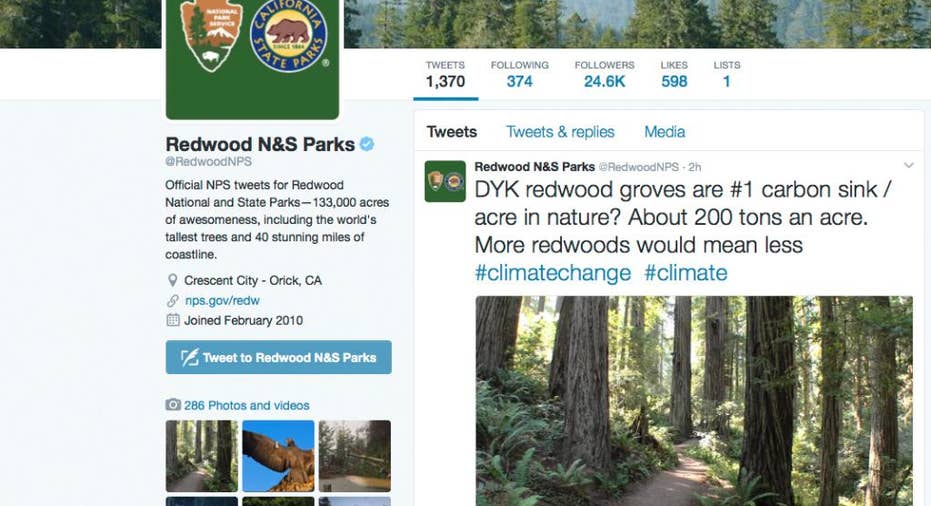Viewport: 931px width, 506px height.
Task: Open the nps.gov/redw website link
Action: tap(223, 301)
